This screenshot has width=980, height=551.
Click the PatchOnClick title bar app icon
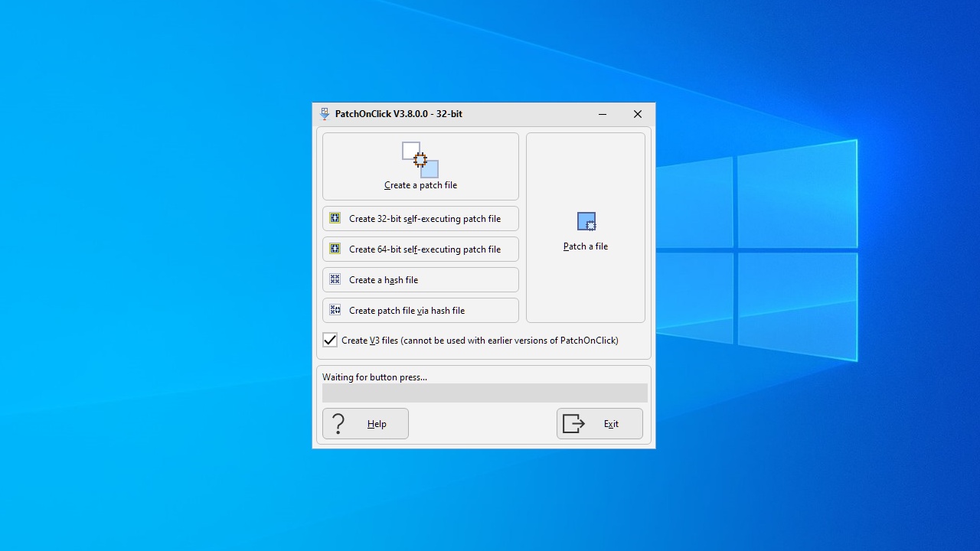[x=325, y=114]
